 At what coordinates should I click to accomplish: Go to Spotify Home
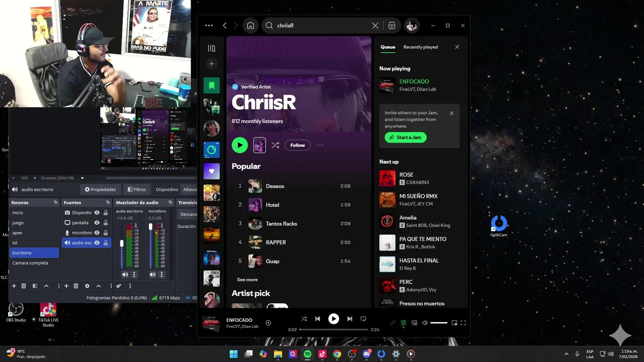pos(251,26)
